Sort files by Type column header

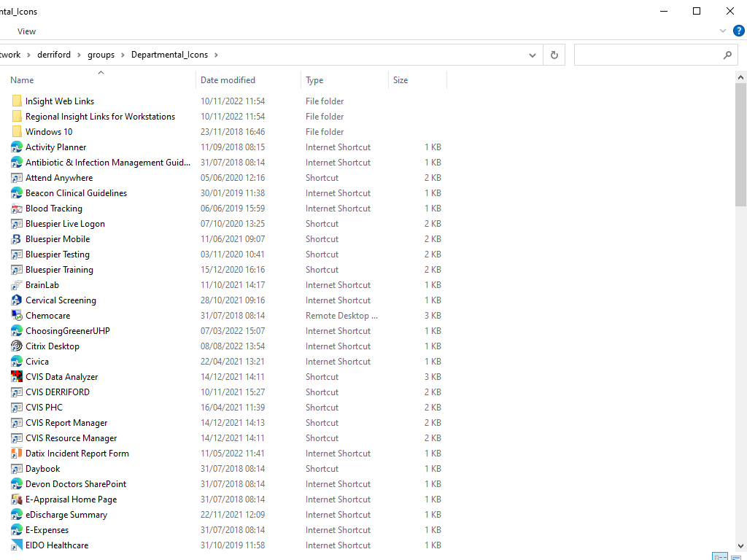(314, 80)
